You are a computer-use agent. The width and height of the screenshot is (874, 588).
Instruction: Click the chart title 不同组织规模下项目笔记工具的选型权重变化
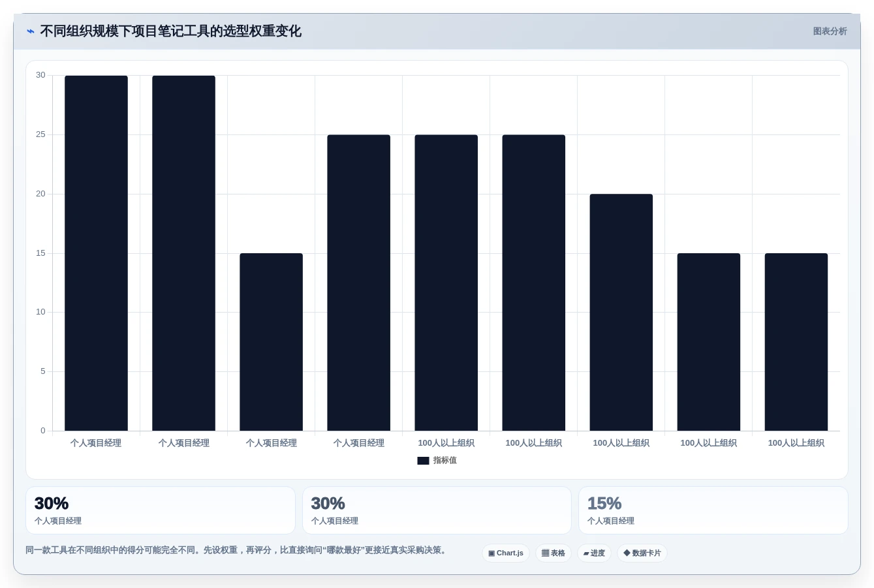(170, 31)
